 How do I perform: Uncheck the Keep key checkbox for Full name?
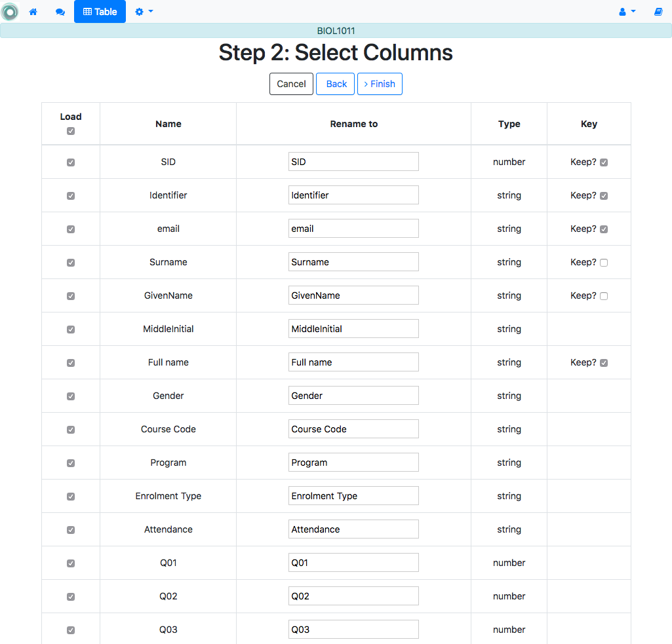coord(604,363)
